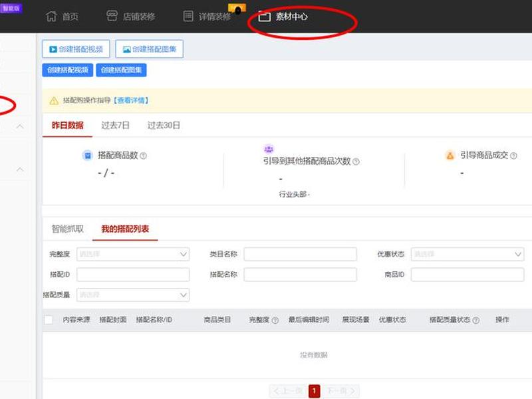
Task: Click the 详情装修 document icon
Action: 188,16
